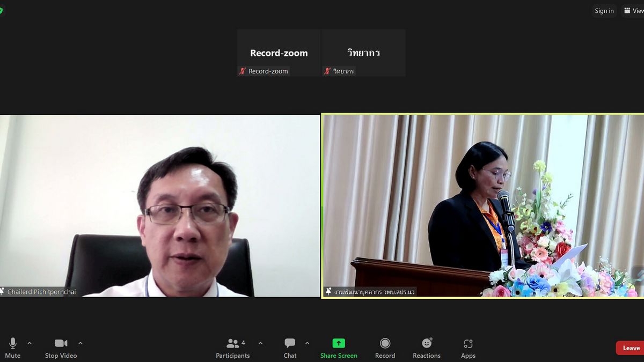Start recording with the Record button
This screenshot has height=362, width=644.
tap(385, 348)
